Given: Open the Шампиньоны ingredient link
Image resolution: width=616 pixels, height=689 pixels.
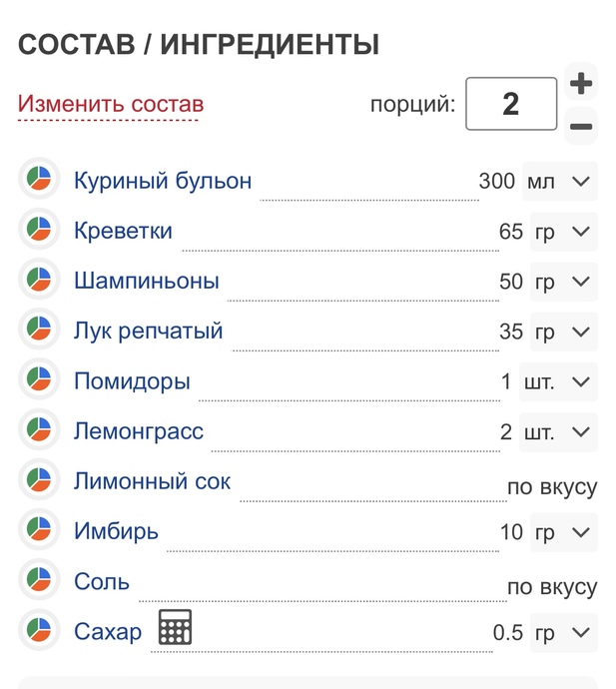Looking at the screenshot, I should [147, 281].
